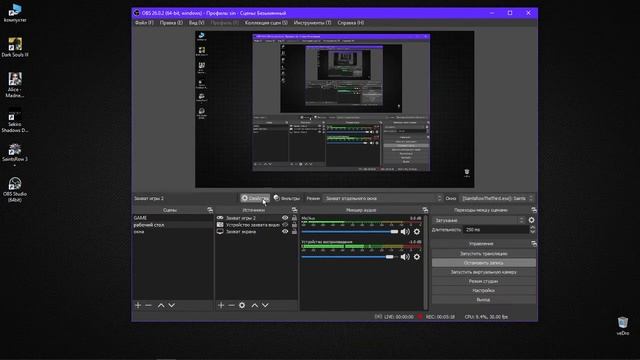Toggle visibility of Устройство захвата видео source

pos(285,225)
